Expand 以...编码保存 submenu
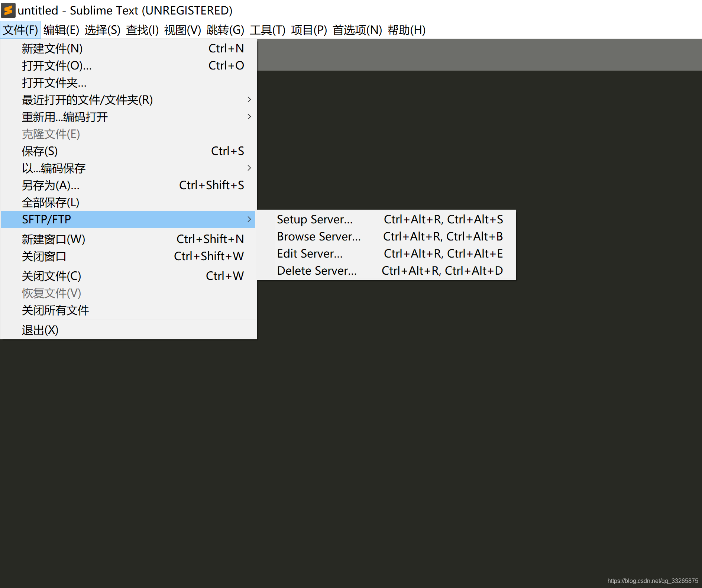702x588 pixels. pyautogui.click(x=129, y=168)
